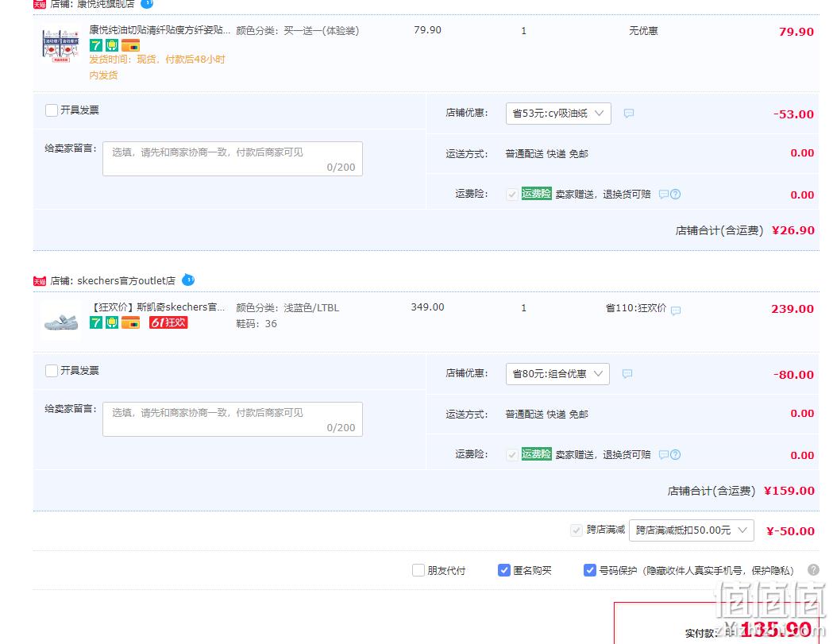Click the 无优惠 text in the first product row
Image resolution: width=833 pixels, height=644 pixels.
pos(643,31)
